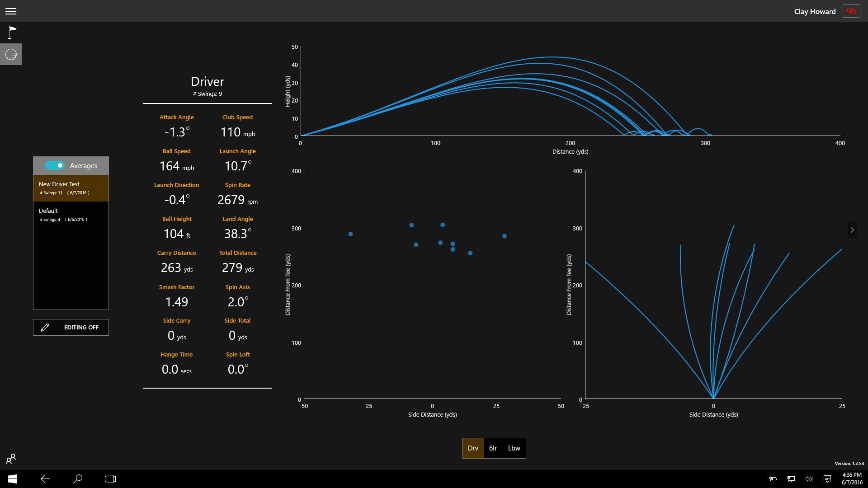Select the golf ball range icon
Image resolution: width=868 pixels, height=488 pixels.
pos(11,55)
